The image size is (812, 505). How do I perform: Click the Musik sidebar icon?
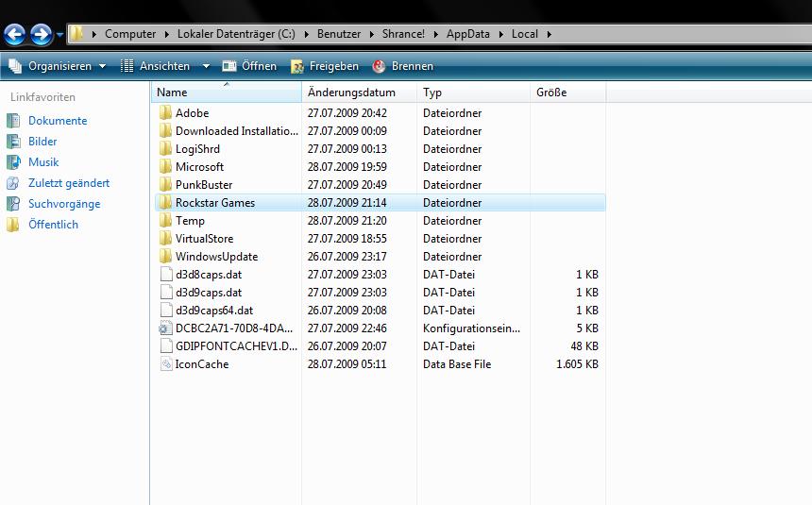(x=13, y=162)
